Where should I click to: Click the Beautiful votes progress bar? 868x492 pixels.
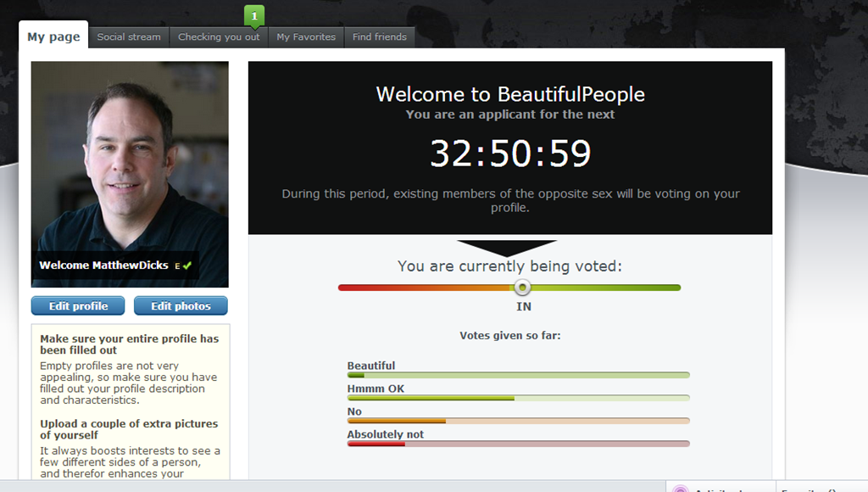tap(519, 375)
